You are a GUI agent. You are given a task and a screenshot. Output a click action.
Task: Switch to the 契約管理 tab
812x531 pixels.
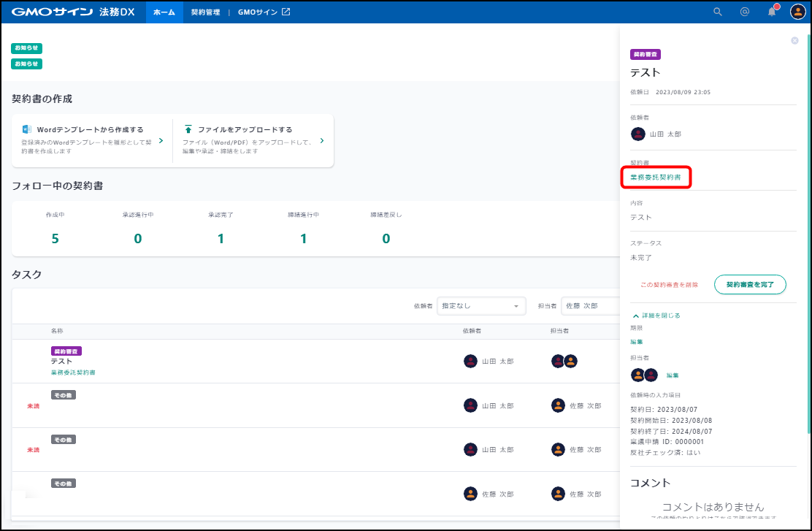pos(205,12)
